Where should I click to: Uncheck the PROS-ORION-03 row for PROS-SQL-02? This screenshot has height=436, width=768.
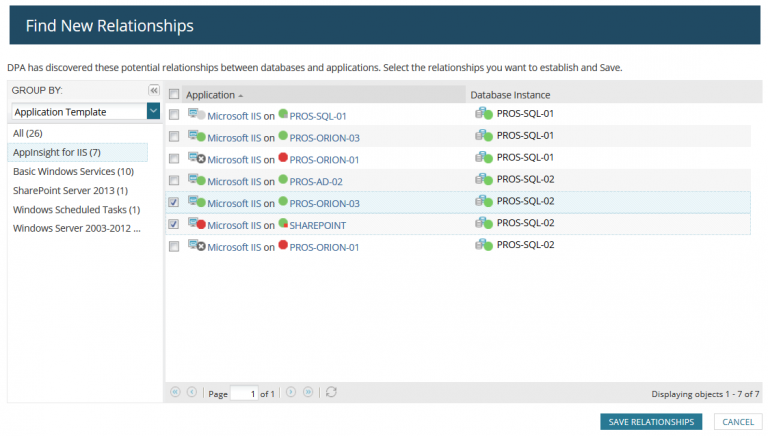(x=174, y=202)
